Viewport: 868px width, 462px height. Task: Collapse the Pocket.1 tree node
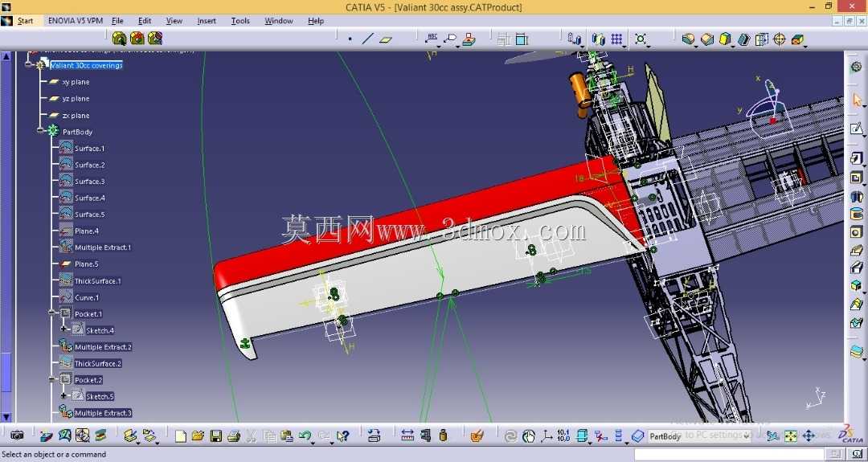point(51,313)
